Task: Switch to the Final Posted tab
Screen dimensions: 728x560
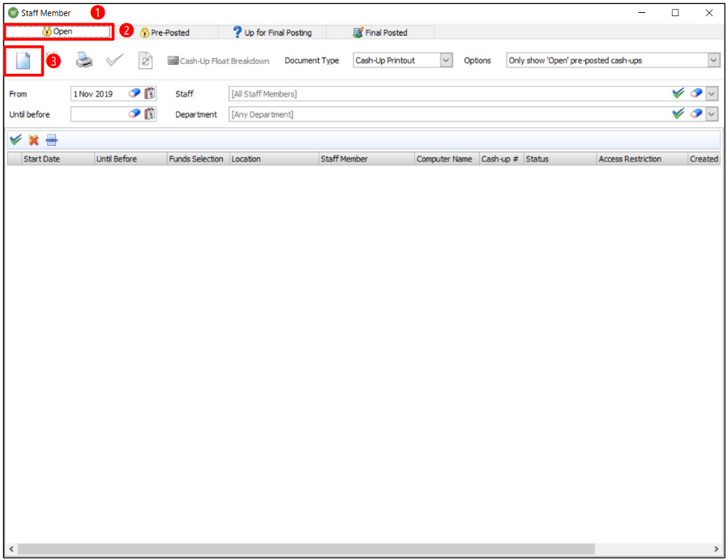Action: (x=380, y=32)
